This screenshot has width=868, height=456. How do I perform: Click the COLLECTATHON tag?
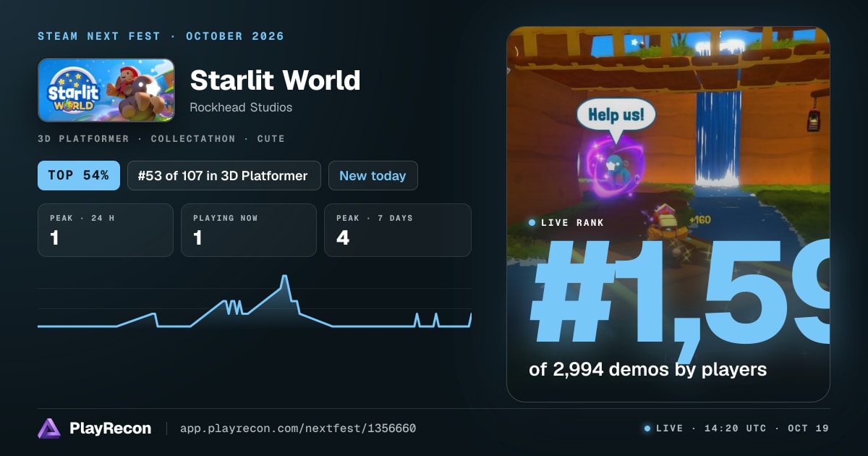click(x=193, y=138)
